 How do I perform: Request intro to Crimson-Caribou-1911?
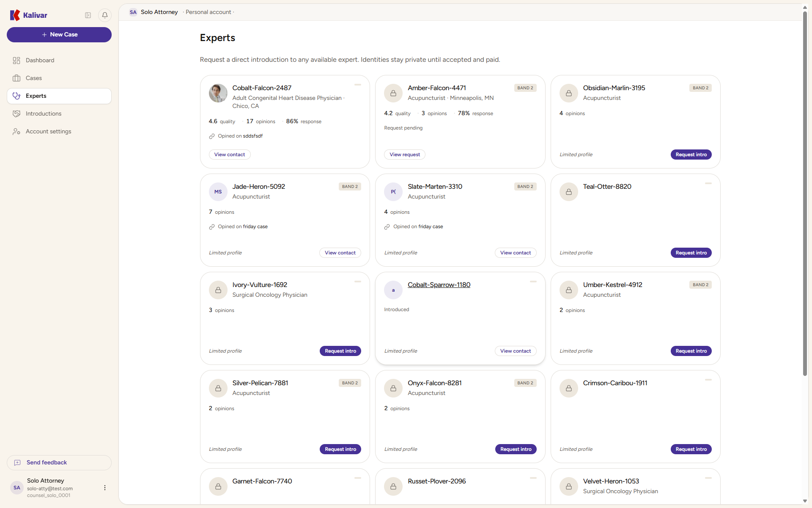[691, 449]
